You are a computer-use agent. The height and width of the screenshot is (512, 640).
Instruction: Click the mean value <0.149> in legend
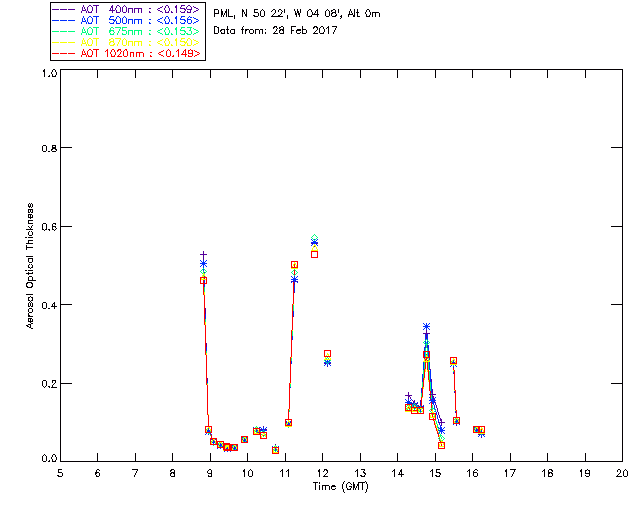[x=179, y=53]
